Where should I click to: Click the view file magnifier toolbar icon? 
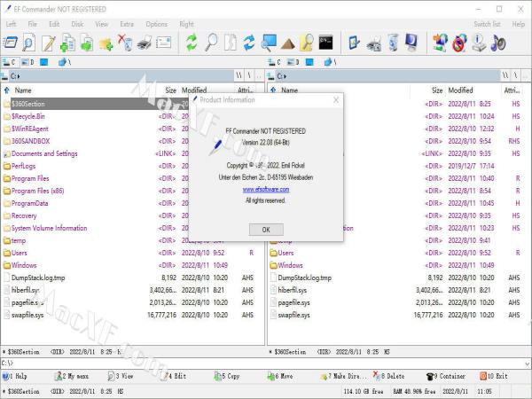coord(29,43)
